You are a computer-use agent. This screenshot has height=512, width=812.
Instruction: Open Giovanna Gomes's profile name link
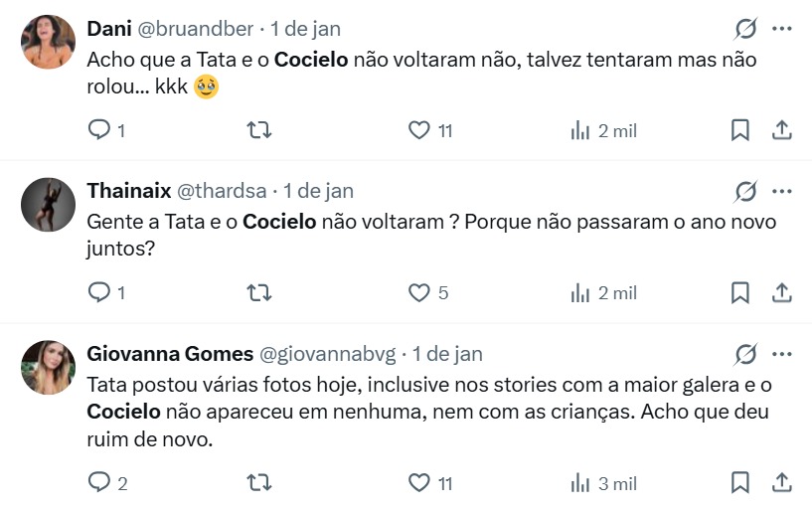(168, 353)
